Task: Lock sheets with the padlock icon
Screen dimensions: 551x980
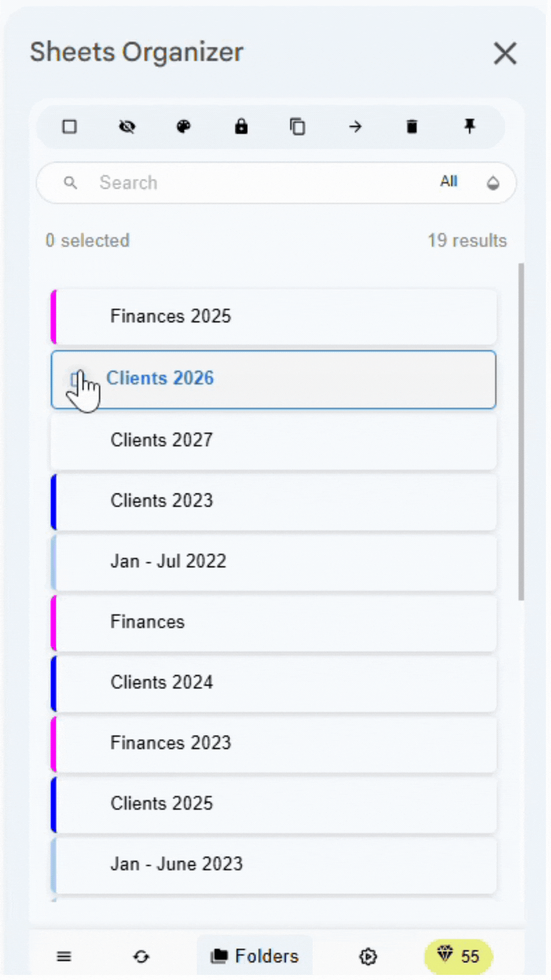Action: (241, 127)
